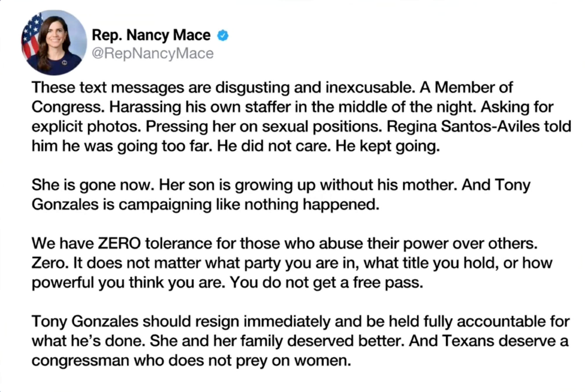The width and height of the screenshot is (585, 392).
Task: Click the word "Texans"
Action: [468, 341]
